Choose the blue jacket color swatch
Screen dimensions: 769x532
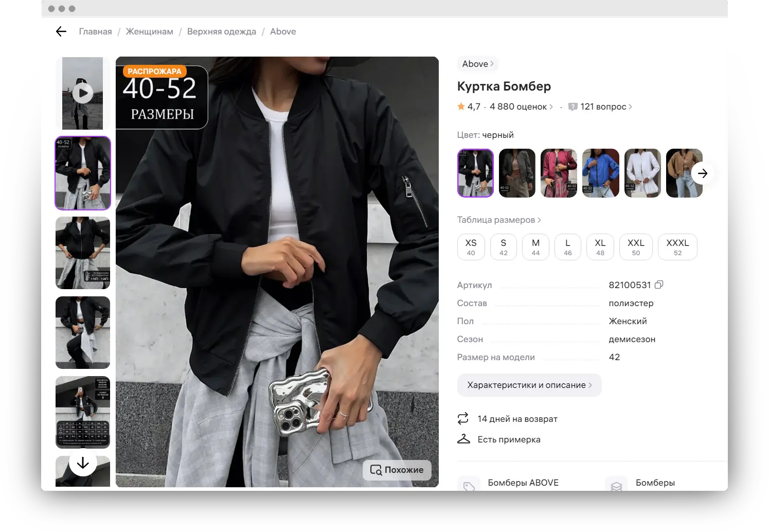(x=600, y=173)
